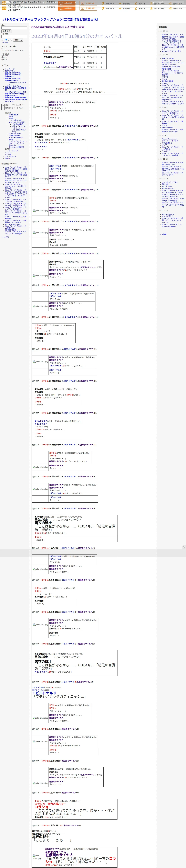Screen dimensions: 186x868
Task: Open 初めての方へ menu link
Action: [10, 71]
